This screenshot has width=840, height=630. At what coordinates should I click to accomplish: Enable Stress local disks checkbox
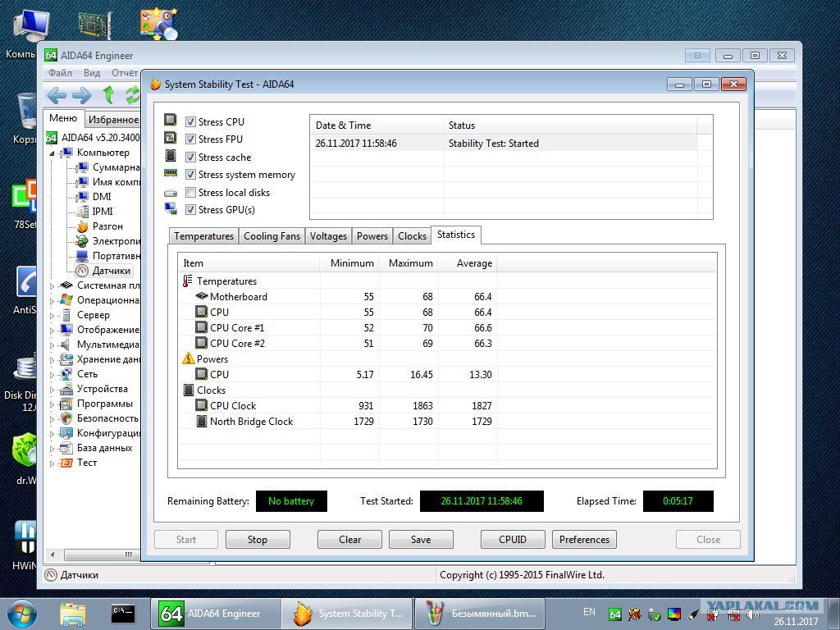[190, 193]
